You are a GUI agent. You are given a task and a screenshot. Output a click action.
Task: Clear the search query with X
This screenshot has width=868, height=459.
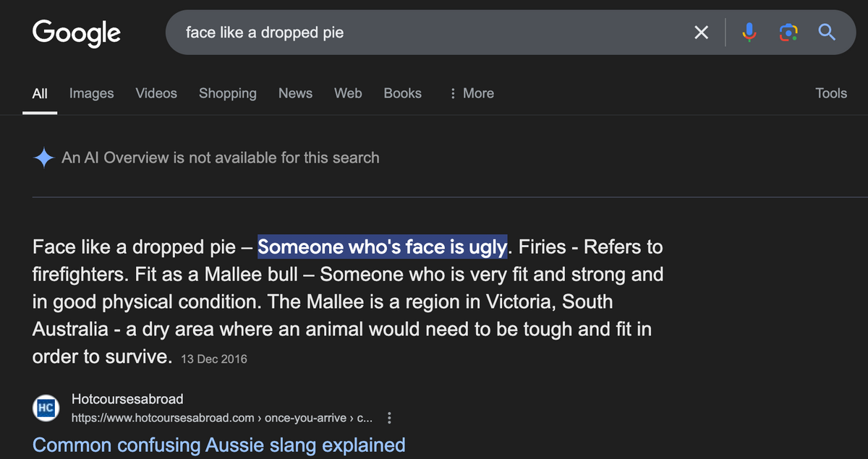click(701, 33)
